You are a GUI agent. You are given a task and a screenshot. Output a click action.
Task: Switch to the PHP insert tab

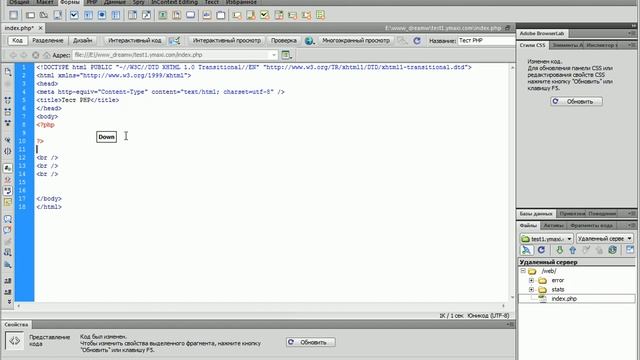pos(92,2)
